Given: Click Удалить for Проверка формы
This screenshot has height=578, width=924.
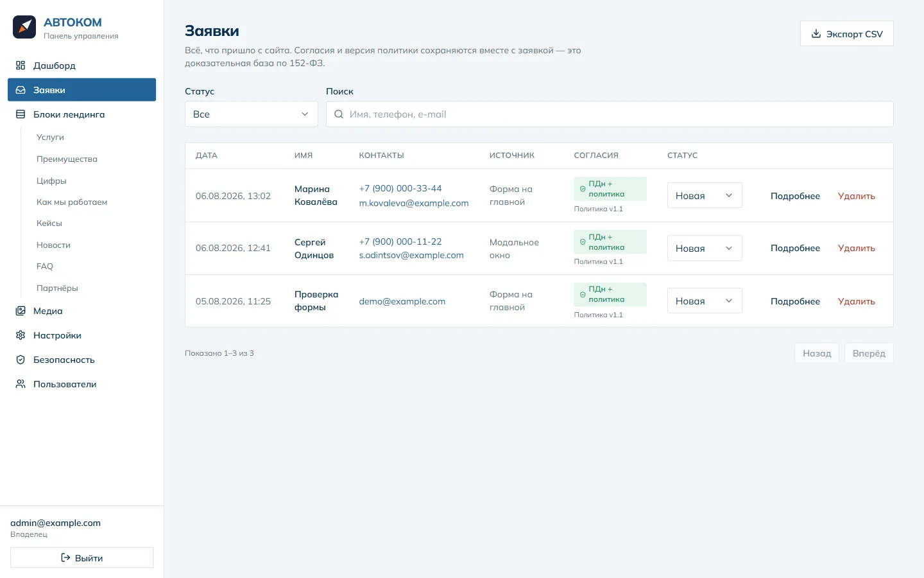Looking at the screenshot, I should (857, 301).
